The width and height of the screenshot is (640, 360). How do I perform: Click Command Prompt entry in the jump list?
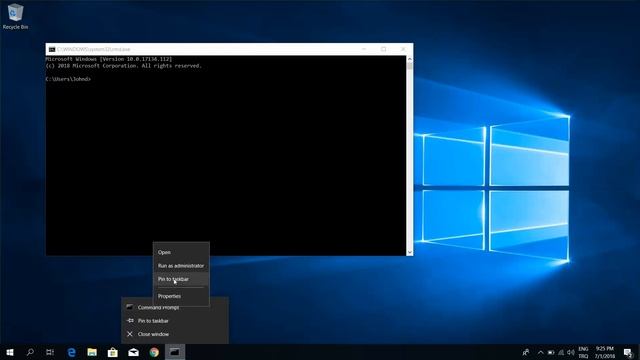175,307
